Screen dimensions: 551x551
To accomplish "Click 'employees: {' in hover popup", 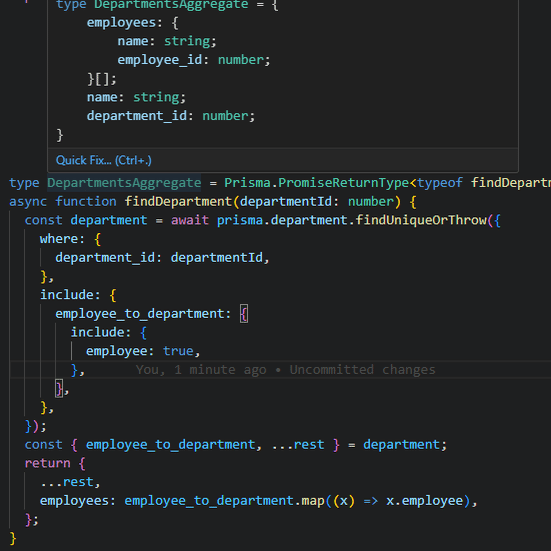I will (x=133, y=23).
